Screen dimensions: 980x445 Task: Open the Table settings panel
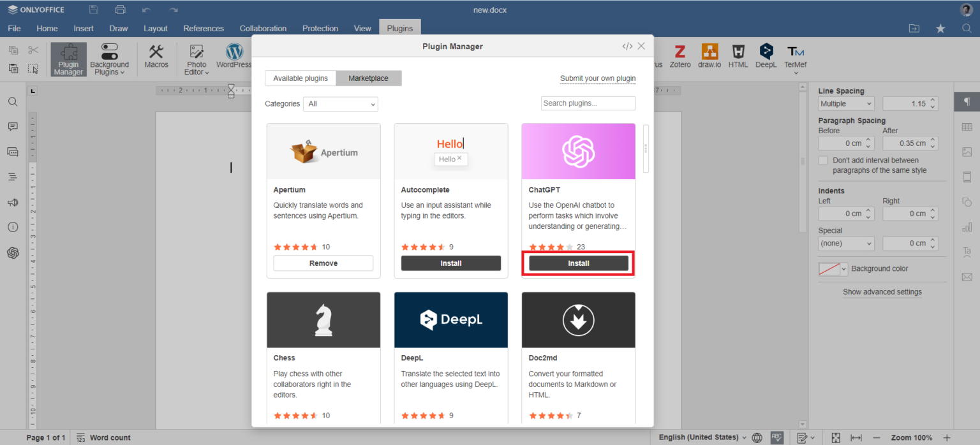[x=967, y=126]
